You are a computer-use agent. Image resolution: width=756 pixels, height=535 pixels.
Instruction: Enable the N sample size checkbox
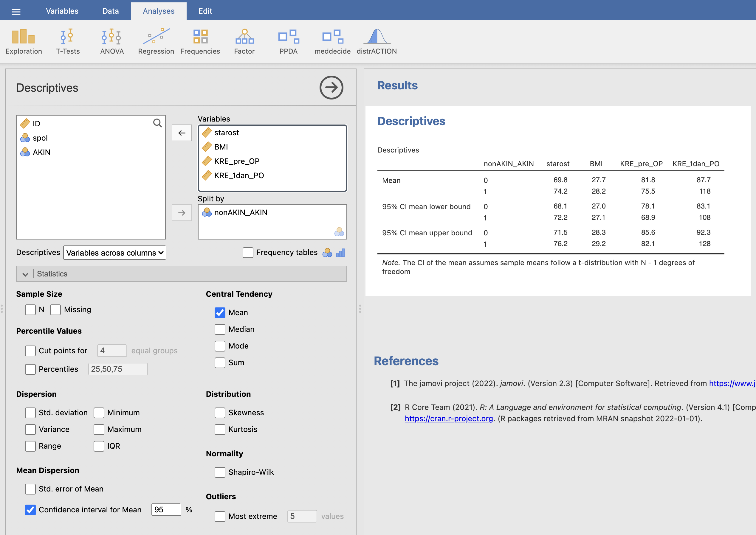30,310
